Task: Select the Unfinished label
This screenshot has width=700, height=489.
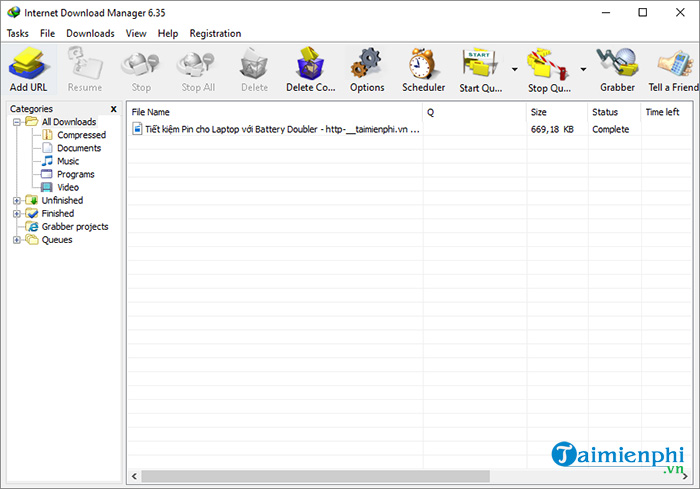Action: tap(62, 200)
